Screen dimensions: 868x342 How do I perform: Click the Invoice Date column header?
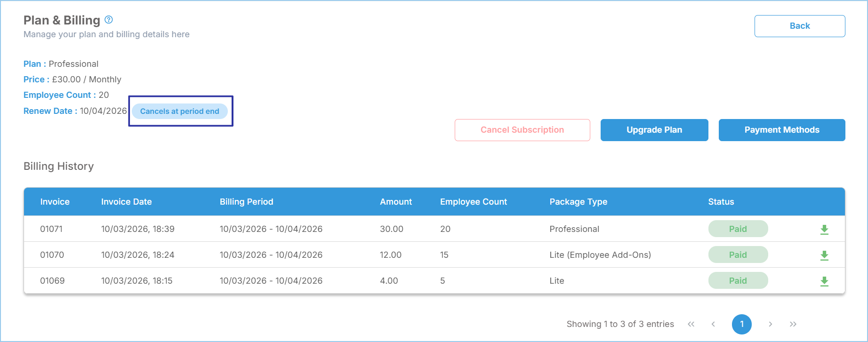(126, 202)
